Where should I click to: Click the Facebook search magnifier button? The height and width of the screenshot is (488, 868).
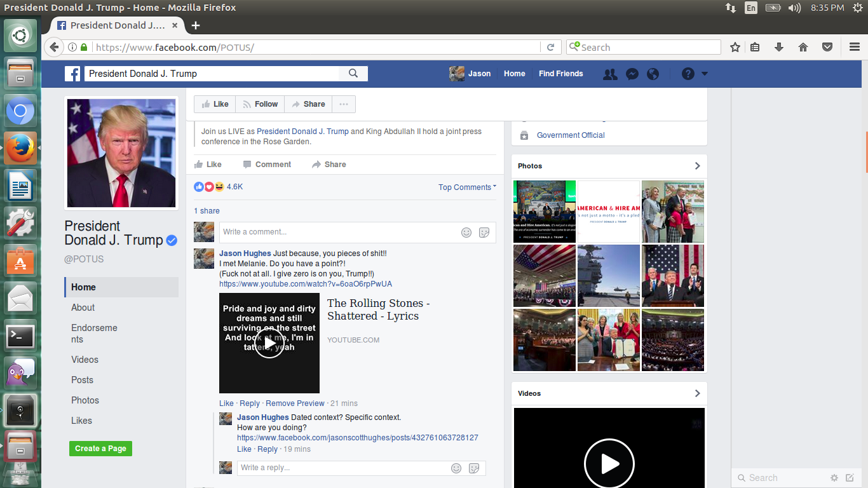(x=353, y=74)
